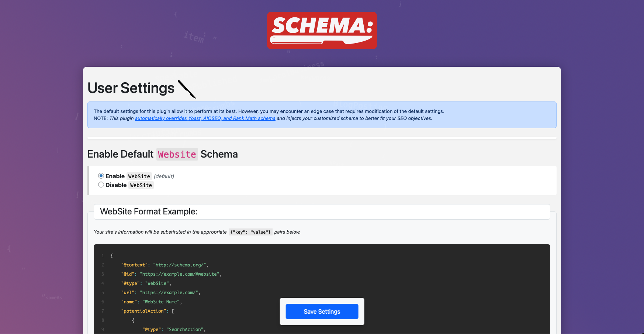The width and height of the screenshot is (644, 334).
Task: Click the WebSite code tag beside Enable
Action: [139, 176]
